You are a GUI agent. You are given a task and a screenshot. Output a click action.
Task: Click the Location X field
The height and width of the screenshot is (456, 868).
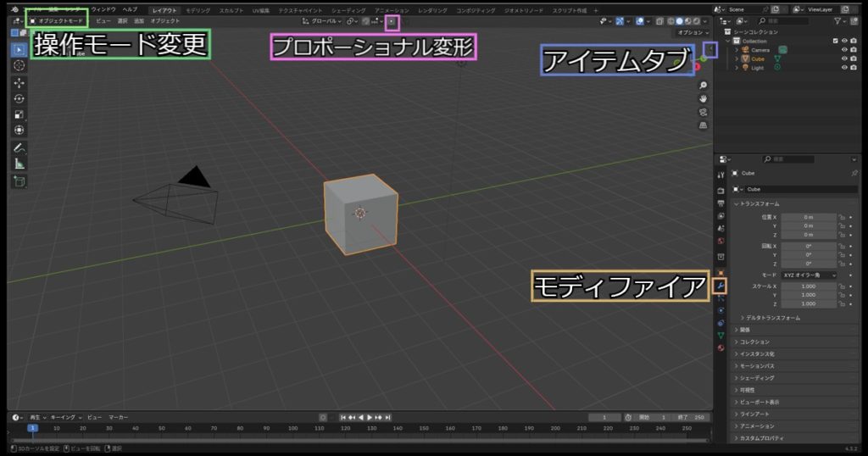[808, 218]
